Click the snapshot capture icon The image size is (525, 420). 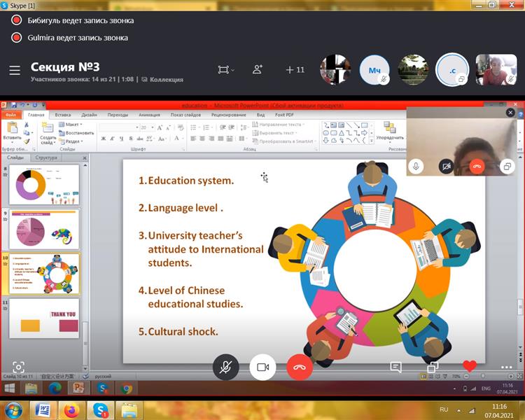coord(18,367)
